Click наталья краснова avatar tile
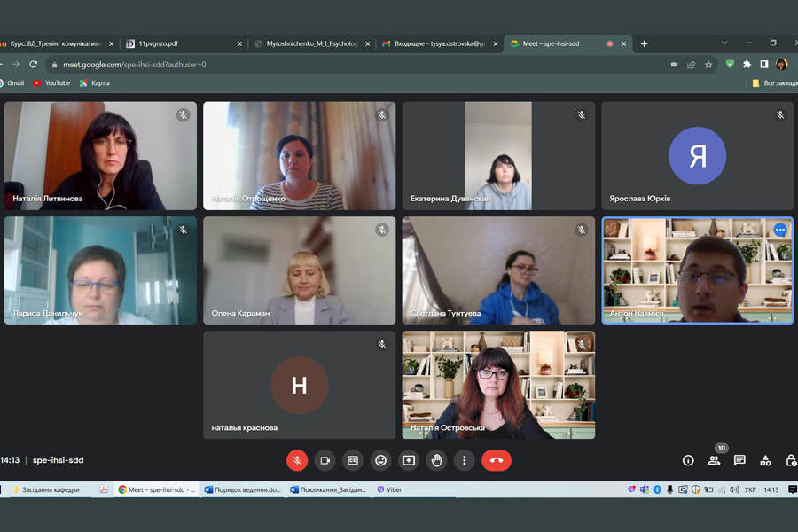Screen dimensions: 798x532 point(300,385)
